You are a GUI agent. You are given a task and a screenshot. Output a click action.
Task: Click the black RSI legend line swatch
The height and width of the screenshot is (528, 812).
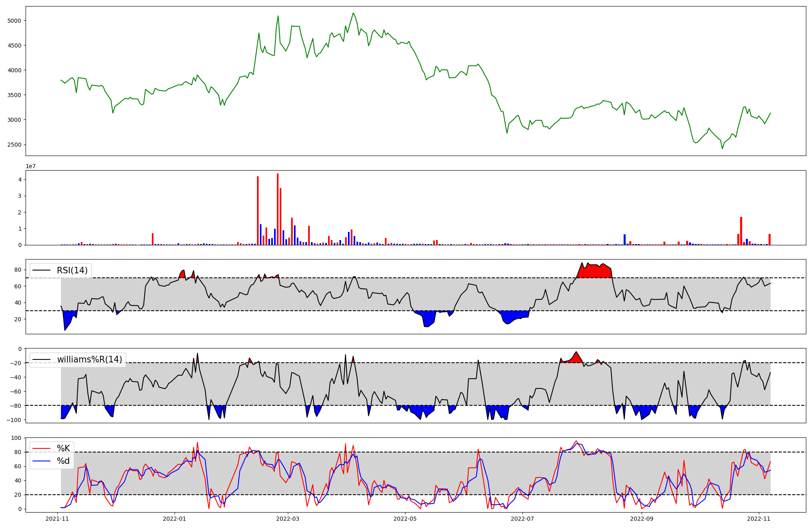coord(41,270)
